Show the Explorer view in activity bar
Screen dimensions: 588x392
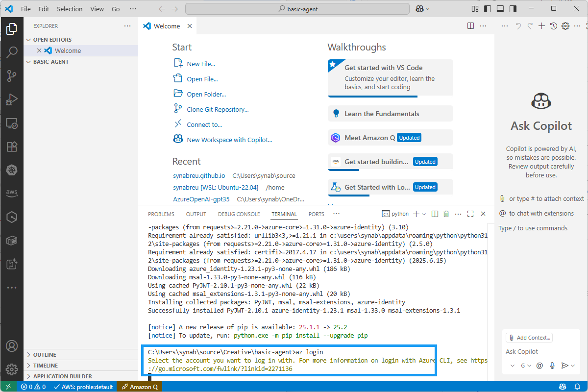pos(12,29)
